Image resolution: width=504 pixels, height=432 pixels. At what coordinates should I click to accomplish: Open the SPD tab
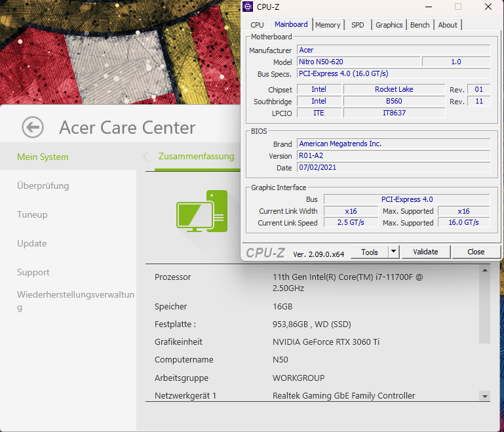(x=357, y=25)
